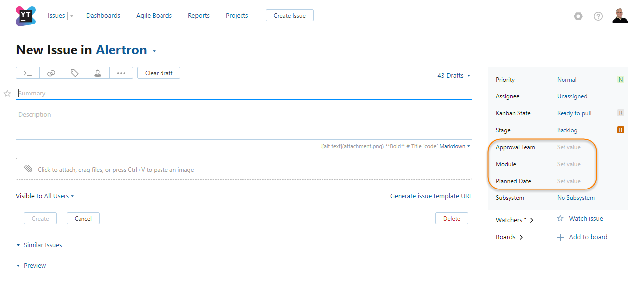This screenshot has width=644, height=284.
Task: Click the Create button
Action: [x=40, y=218]
